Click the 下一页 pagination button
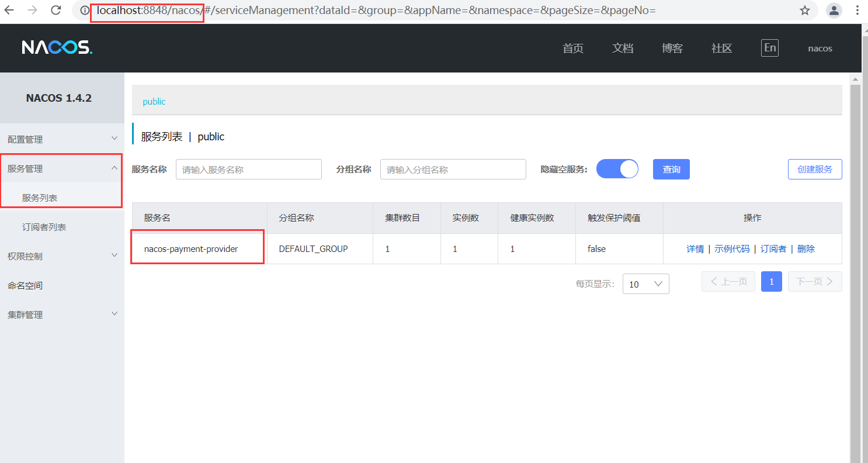 [815, 281]
